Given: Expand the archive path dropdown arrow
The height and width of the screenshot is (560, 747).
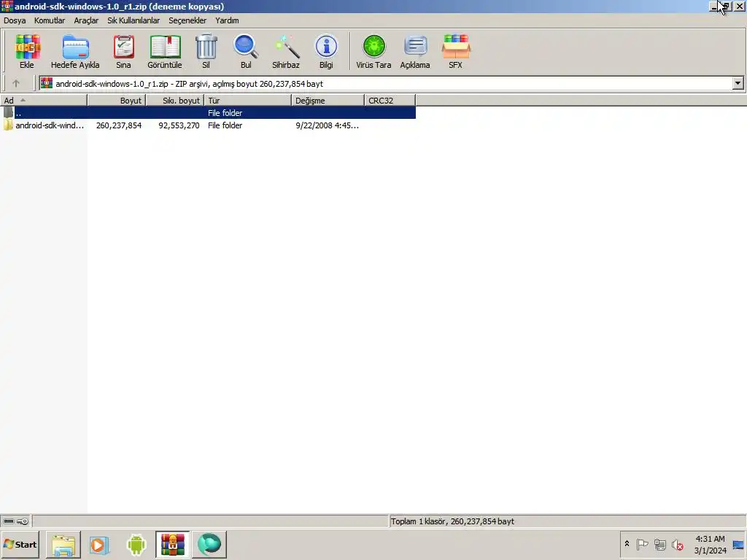Looking at the screenshot, I should [x=738, y=83].
